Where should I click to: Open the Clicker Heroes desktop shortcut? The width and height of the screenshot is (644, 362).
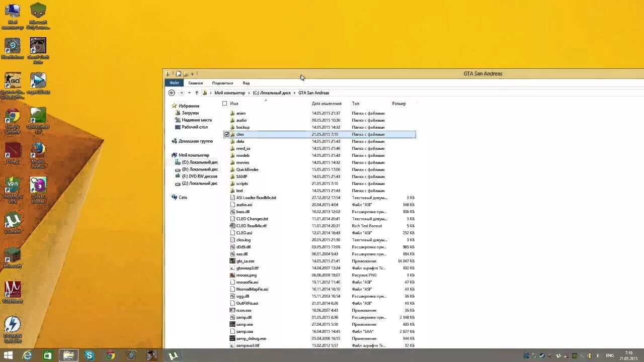38,190
